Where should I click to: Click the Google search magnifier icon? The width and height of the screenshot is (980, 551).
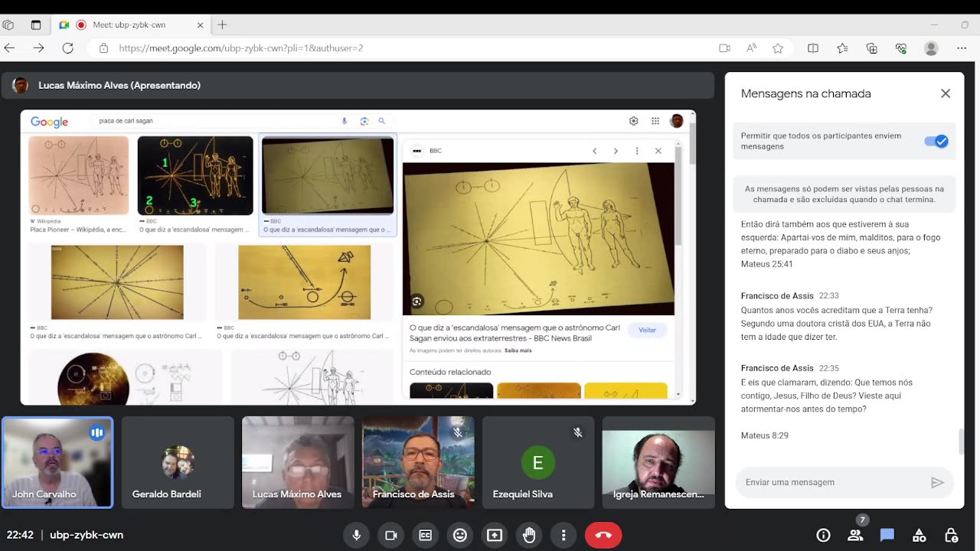pyautogui.click(x=381, y=121)
